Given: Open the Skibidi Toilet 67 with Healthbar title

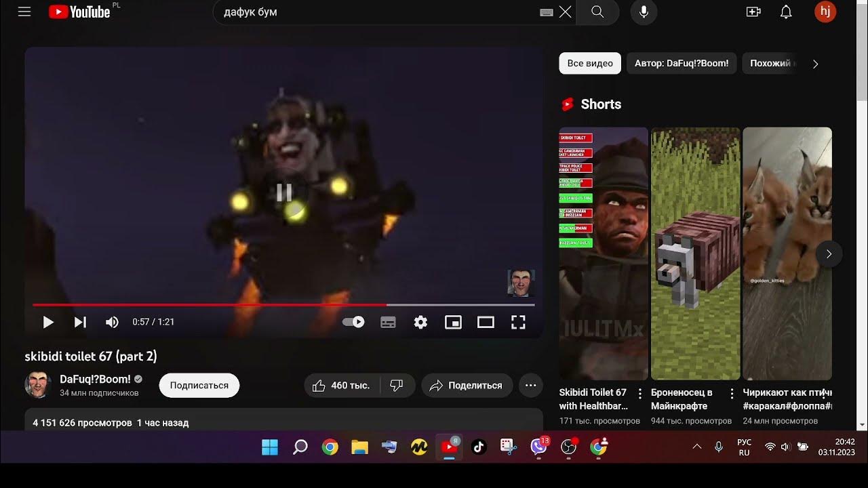Looking at the screenshot, I should (x=594, y=399).
